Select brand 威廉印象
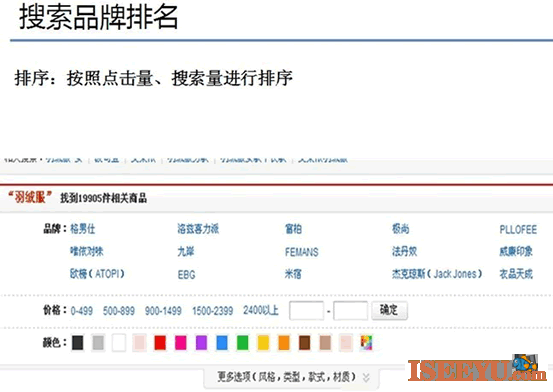The image size is (553, 392). (x=516, y=252)
